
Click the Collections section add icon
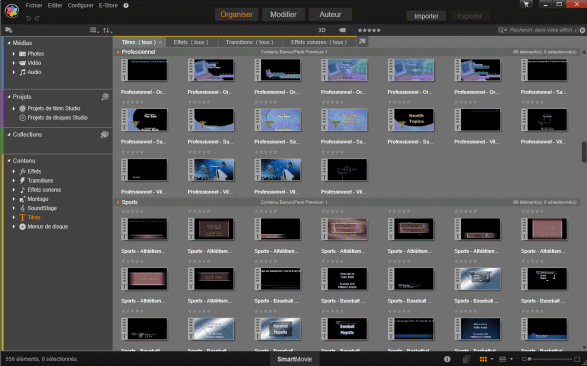click(x=105, y=135)
